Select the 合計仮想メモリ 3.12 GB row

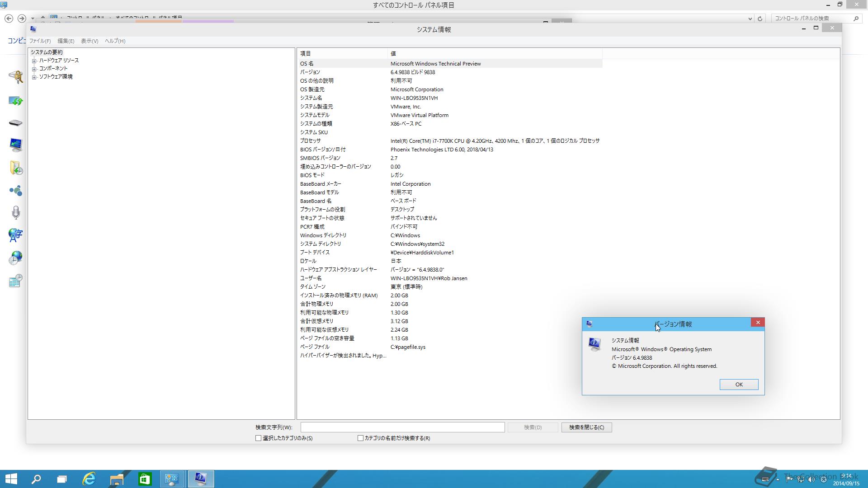(450, 321)
